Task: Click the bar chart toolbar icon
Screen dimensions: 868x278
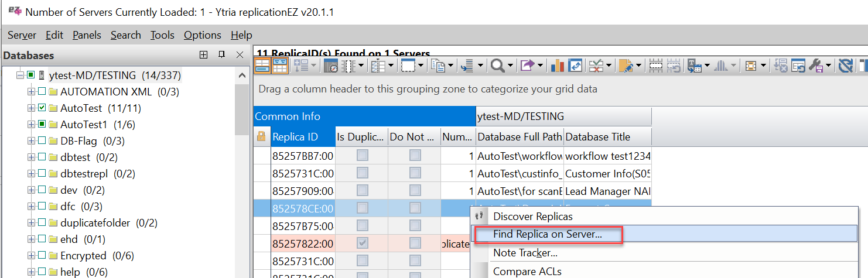Action: tap(558, 66)
